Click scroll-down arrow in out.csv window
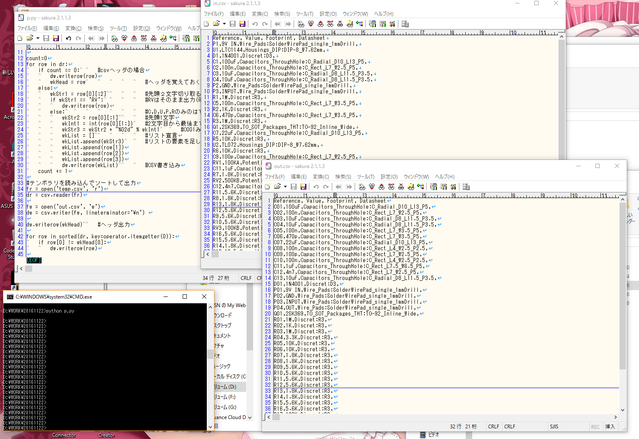Screen dimensions: 639x439 622,410
